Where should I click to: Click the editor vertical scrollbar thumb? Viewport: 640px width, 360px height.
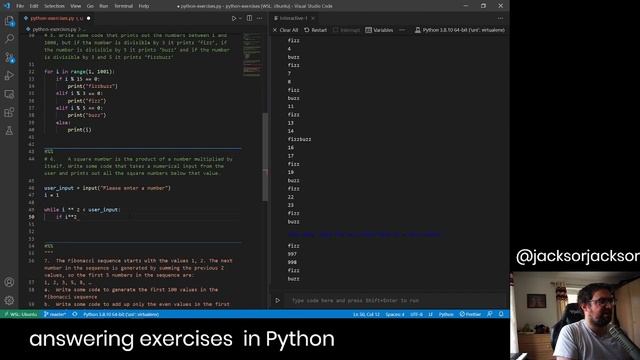[x=265, y=157]
